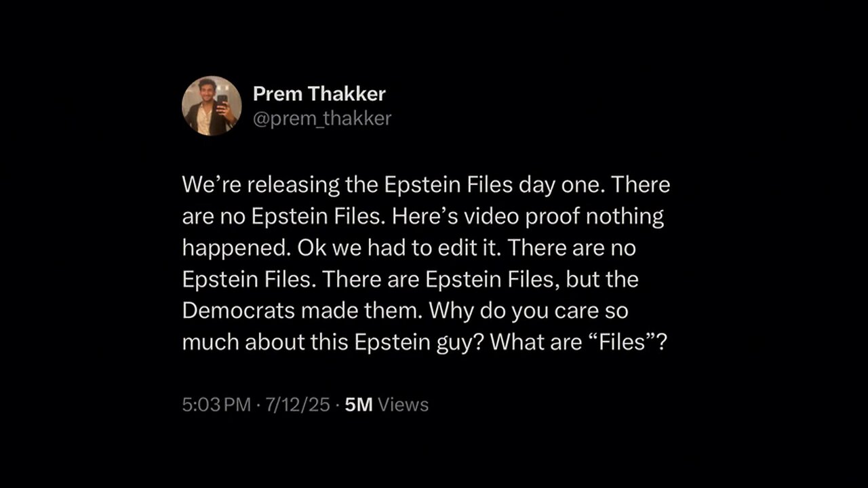Click the word "Democrats" in the tweet
Screen dimensions: 868x488
point(239,310)
